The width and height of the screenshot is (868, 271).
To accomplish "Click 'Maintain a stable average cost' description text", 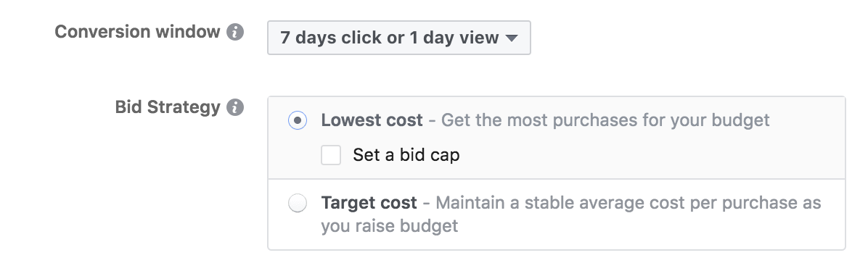I will click(x=561, y=203).
